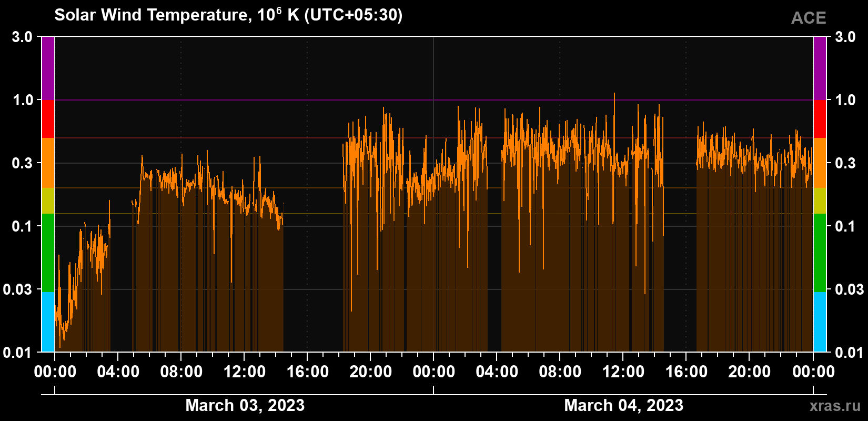Click the "04:00" time label under March 03
The image size is (868, 421).
pyautogui.click(x=118, y=372)
